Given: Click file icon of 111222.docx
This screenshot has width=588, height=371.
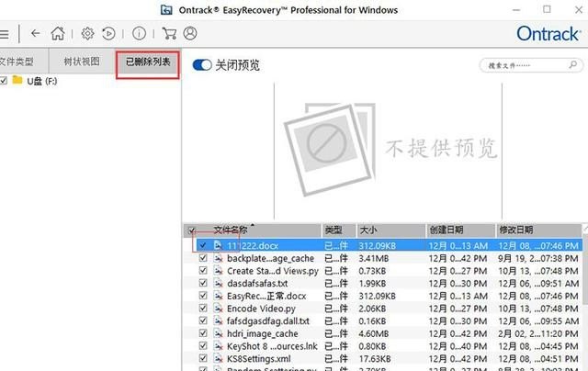Looking at the screenshot, I should coord(218,245).
